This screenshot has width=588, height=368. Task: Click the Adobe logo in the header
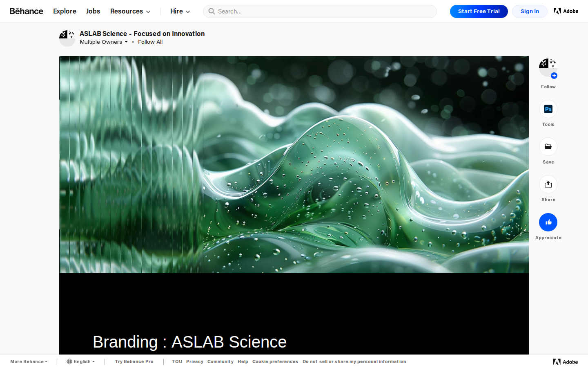pyautogui.click(x=566, y=11)
